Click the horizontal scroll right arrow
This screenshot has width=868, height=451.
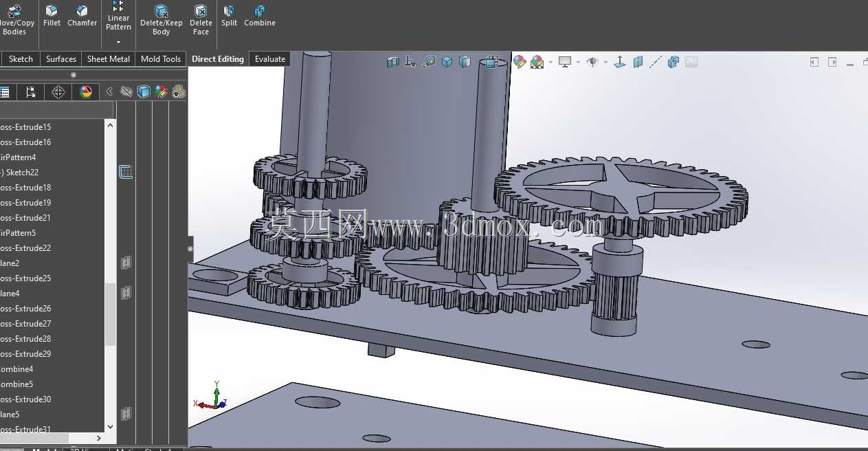[x=98, y=438]
